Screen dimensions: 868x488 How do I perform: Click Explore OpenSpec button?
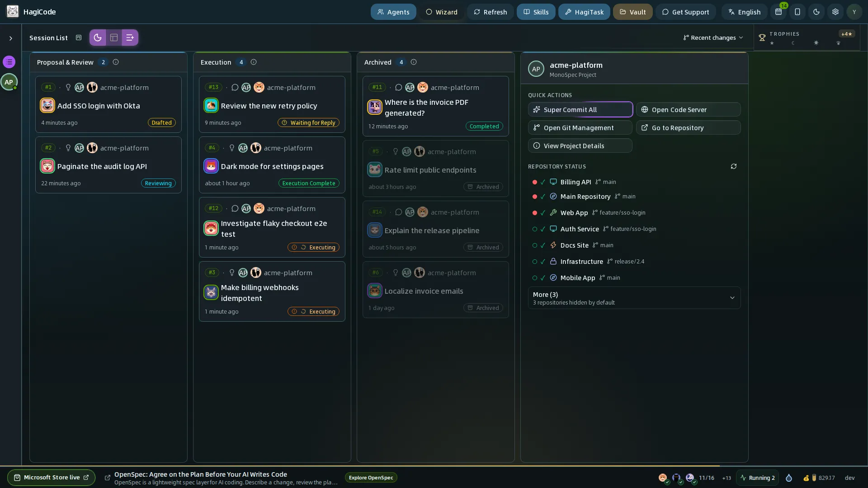click(x=371, y=478)
